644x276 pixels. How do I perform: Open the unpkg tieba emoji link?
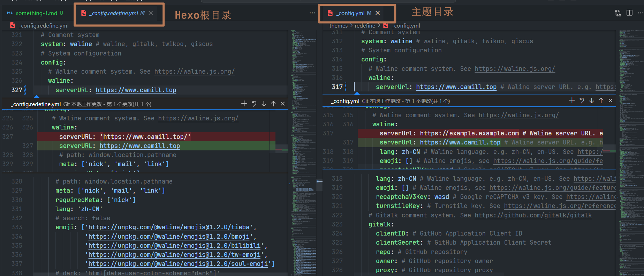click(169, 227)
